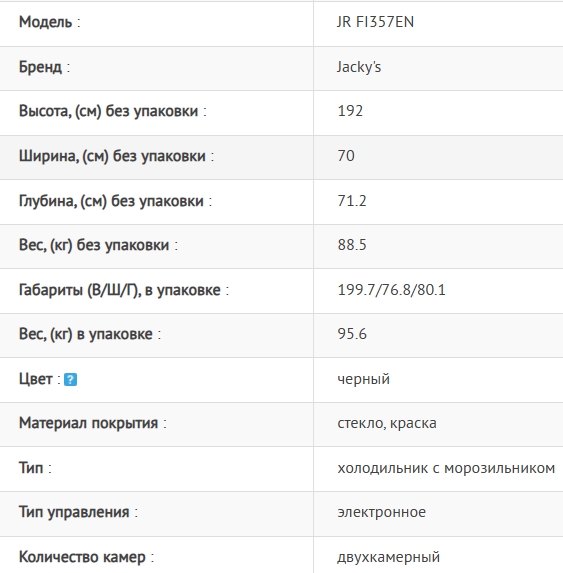Click the unpacked weight value 88.5
The width and height of the screenshot is (563, 573).
[352, 245]
